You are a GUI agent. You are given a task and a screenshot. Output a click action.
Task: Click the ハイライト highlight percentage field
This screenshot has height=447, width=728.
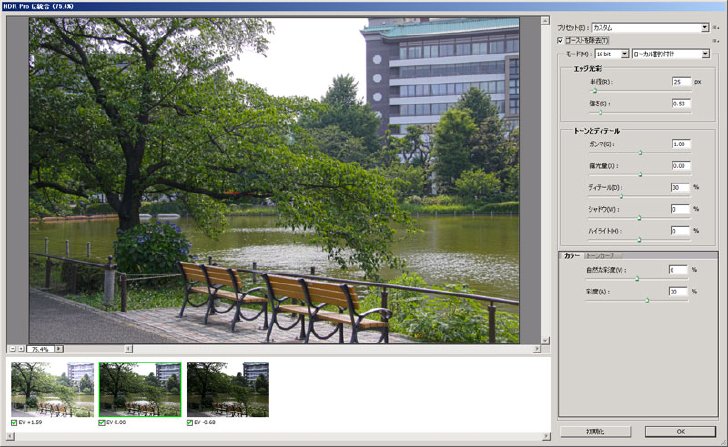pyautogui.click(x=680, y=231)
